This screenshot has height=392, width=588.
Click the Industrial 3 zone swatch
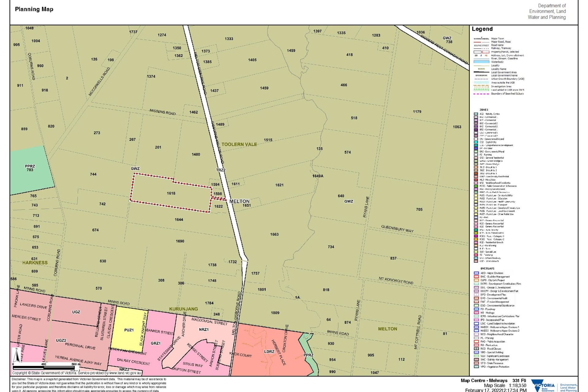click(x=476, y=173)
